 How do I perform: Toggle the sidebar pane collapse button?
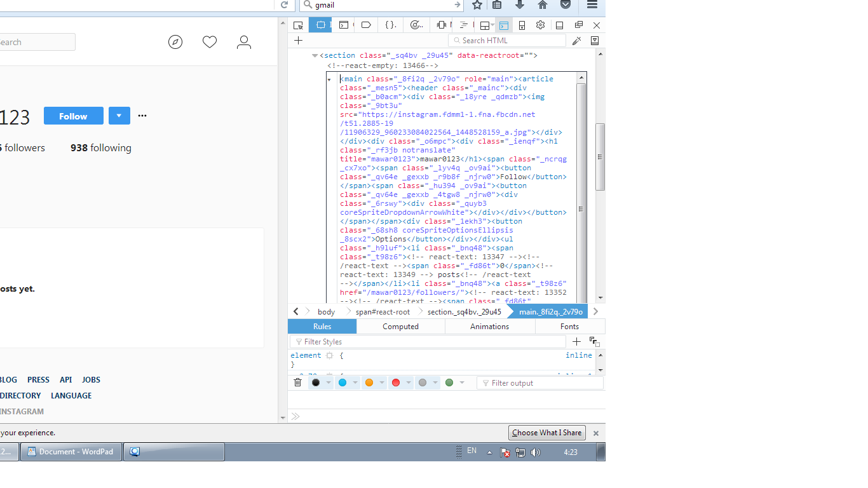click(595, 41)
